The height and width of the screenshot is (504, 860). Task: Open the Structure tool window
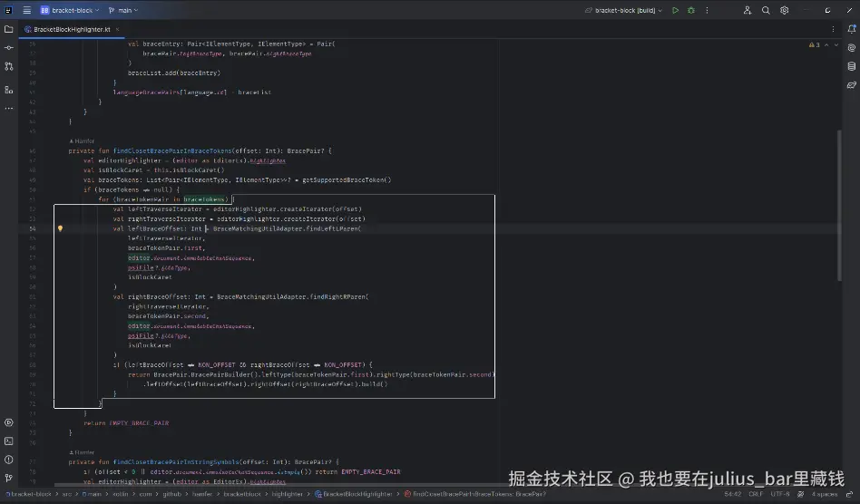9,90
